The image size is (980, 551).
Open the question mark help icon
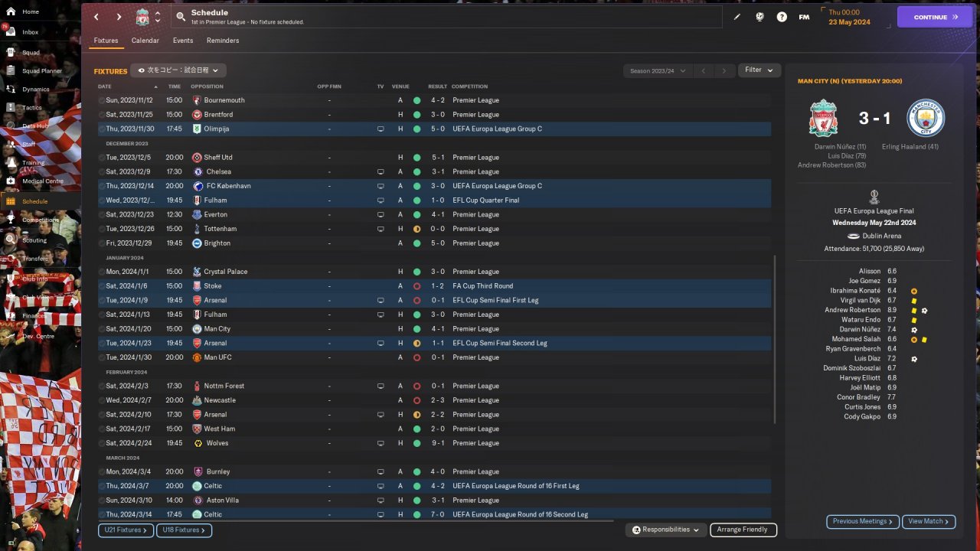[x=782, y=17]
